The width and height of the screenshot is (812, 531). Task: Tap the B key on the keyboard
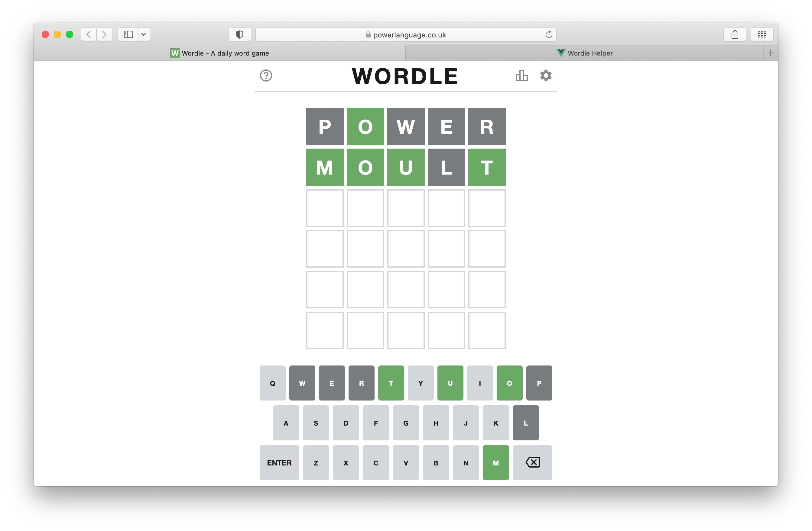[436, 462]
